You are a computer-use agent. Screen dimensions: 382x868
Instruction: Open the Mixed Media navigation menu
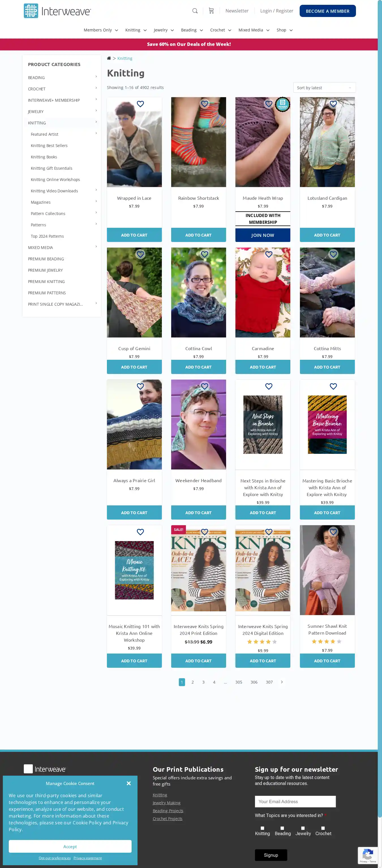(254, 30)
